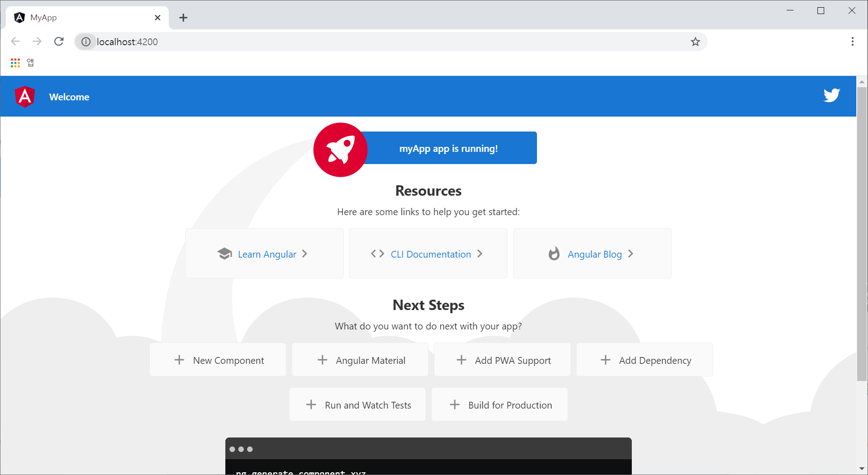Viewport: 868px width, 475px height.
Task: Click the plus icon on Angular Material
Action: (322, 360)
